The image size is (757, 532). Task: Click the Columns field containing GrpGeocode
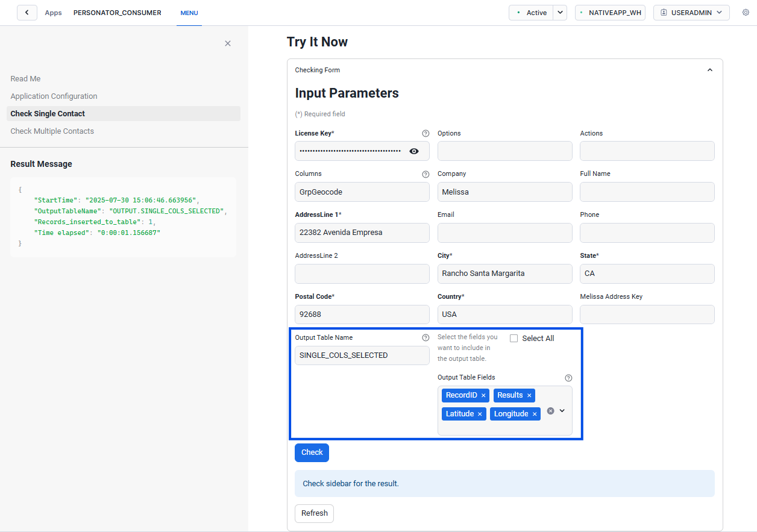362,192
